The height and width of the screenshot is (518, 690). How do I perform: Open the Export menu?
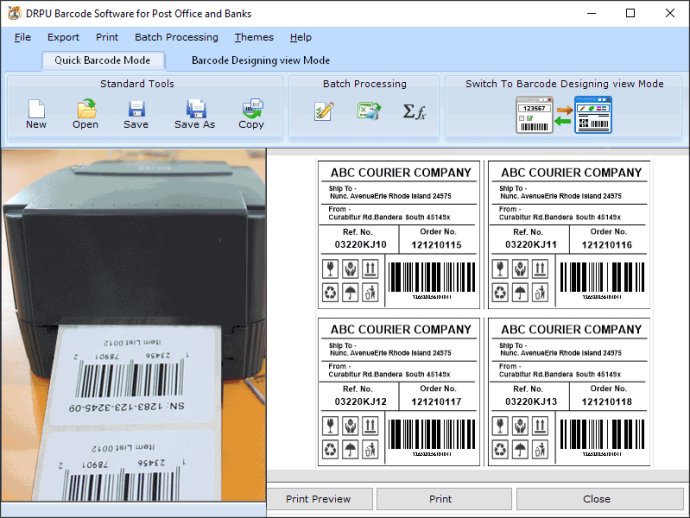click(63, 37)
